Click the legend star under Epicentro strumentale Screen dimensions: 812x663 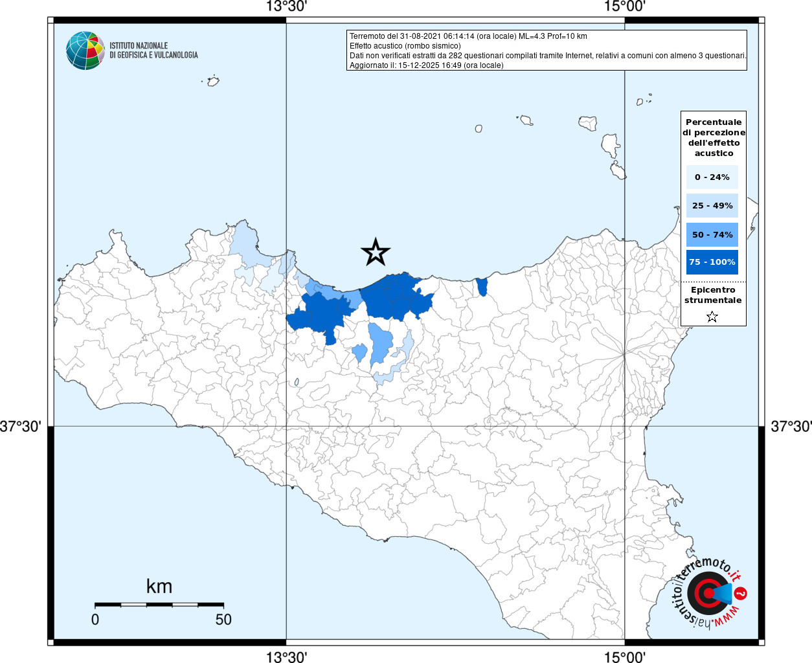(x=712, y=317)
